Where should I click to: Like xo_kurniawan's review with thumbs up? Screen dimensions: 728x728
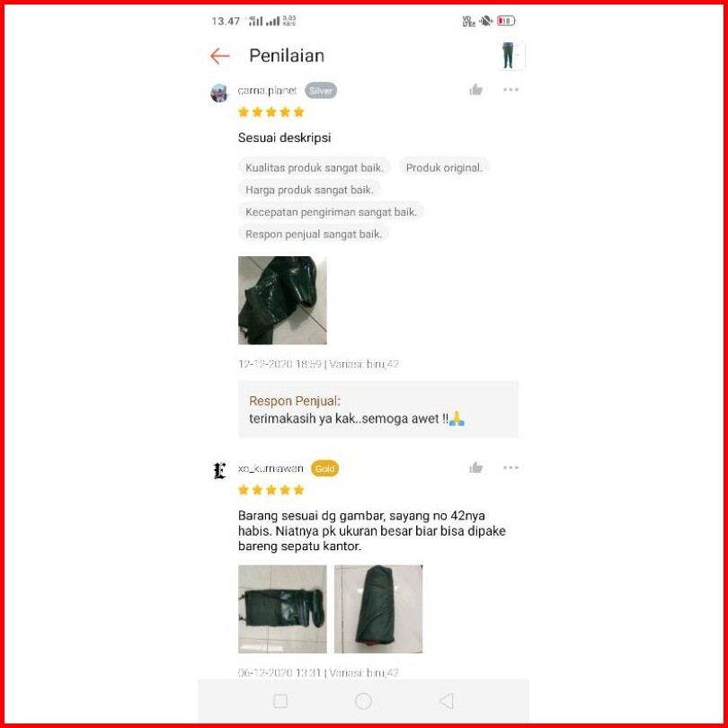pyautogui.click(x=475, y=467)
